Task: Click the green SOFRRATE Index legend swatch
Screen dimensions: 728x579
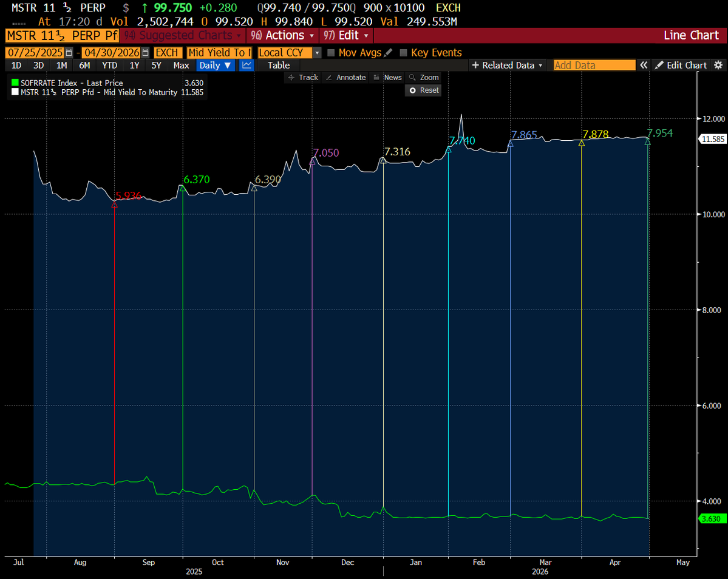Action: [15, 83]
